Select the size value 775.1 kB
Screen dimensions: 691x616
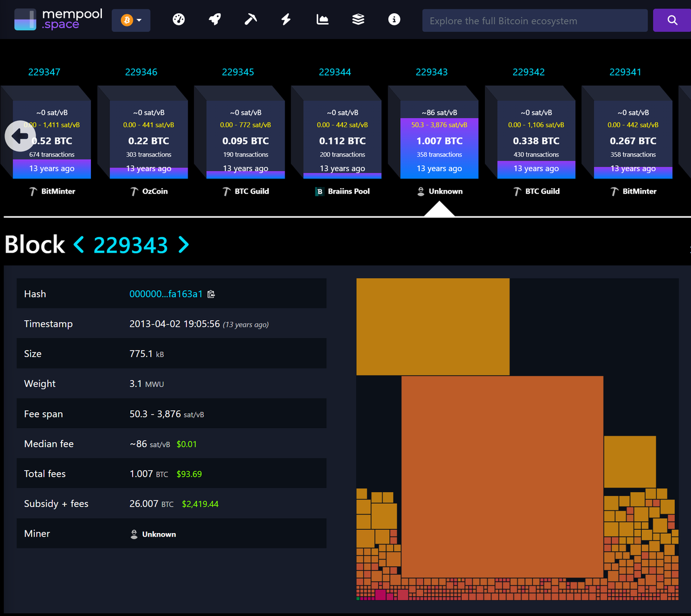pyautogui.click(x=147, y=354)
